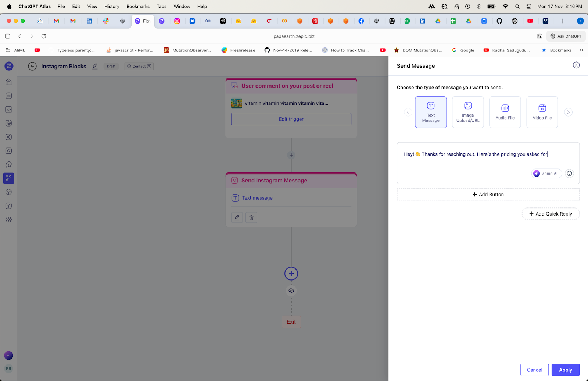Click Add Quick Reply
588x381 pixels.
551,214
